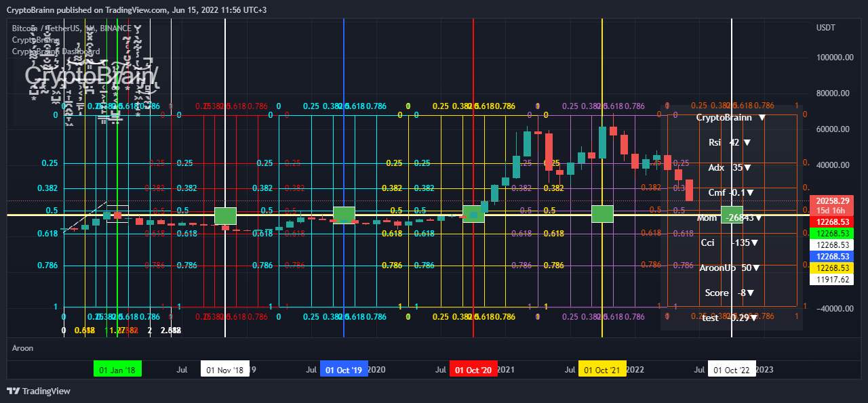Click the Aroon pane label
Screen dimensions: 868x403
[x=22, y=348]
